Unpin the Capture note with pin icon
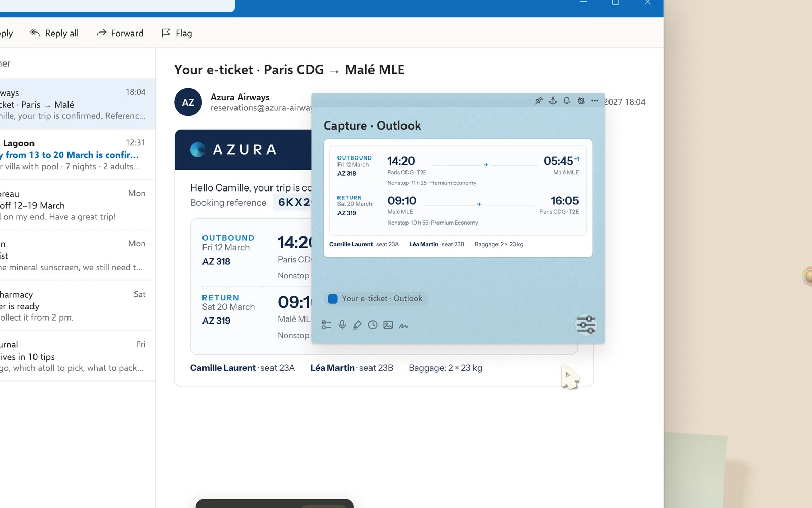812x508 pixels. click(x=539, y=101)
